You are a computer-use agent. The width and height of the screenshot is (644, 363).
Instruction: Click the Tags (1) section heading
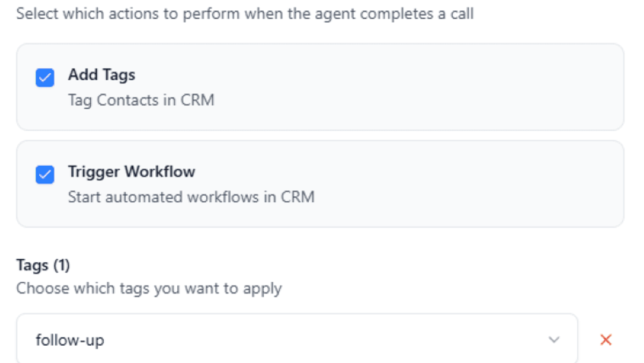43,266
